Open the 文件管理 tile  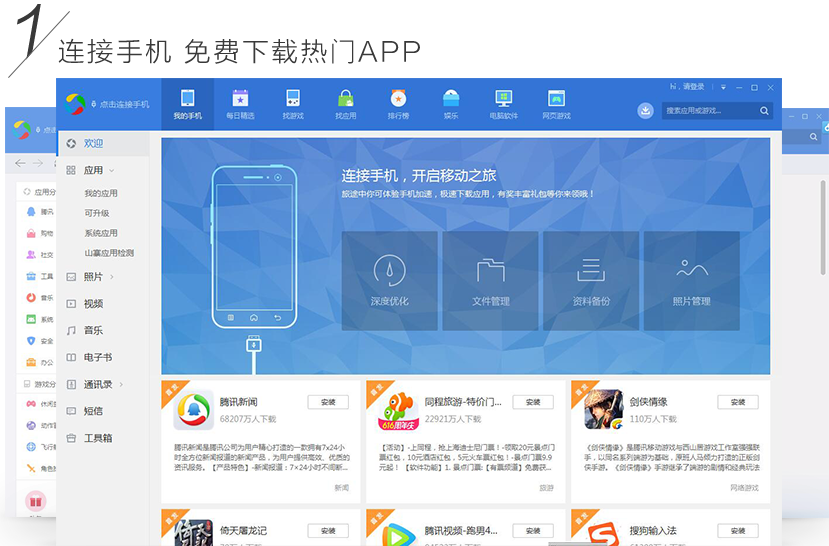click(491, 281)
